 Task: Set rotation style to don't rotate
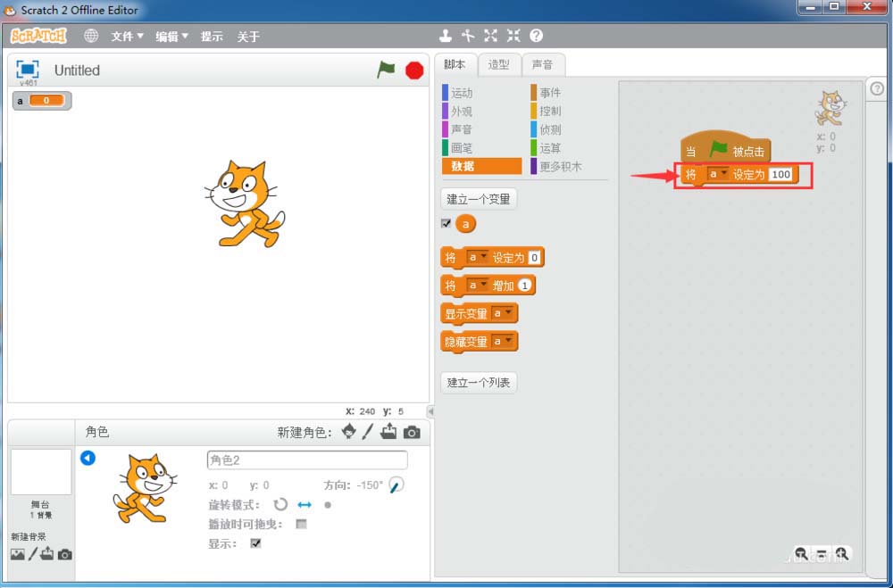[328, 505]
